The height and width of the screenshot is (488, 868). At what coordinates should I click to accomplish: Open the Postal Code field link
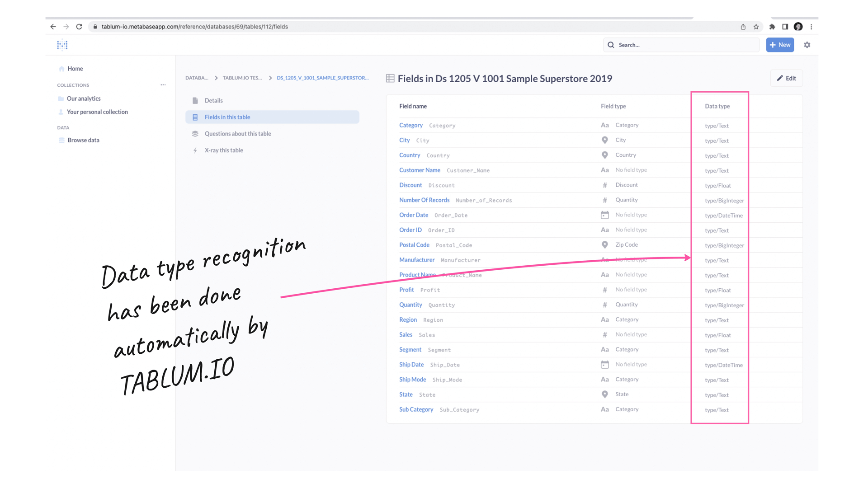click(x=414, y=245)
